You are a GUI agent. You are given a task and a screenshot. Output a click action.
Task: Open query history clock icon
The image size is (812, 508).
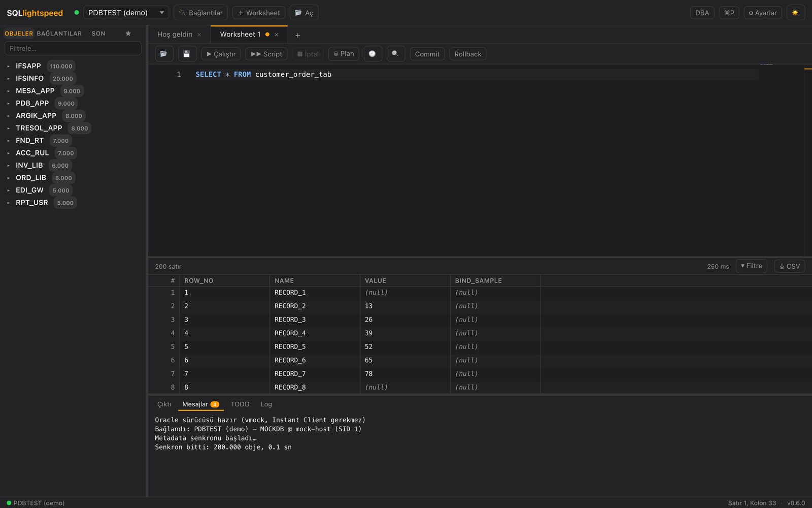pyautogui.click(x=373, y=54)
